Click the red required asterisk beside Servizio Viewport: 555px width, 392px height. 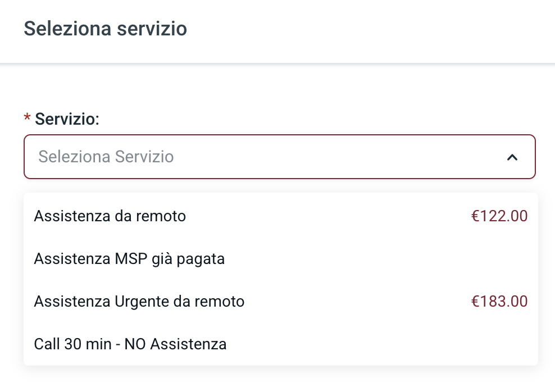tap(27, 118)
